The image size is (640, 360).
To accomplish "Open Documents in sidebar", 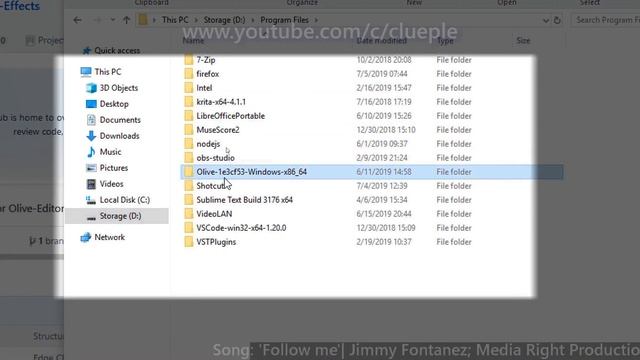I will [x=120, y=120].
